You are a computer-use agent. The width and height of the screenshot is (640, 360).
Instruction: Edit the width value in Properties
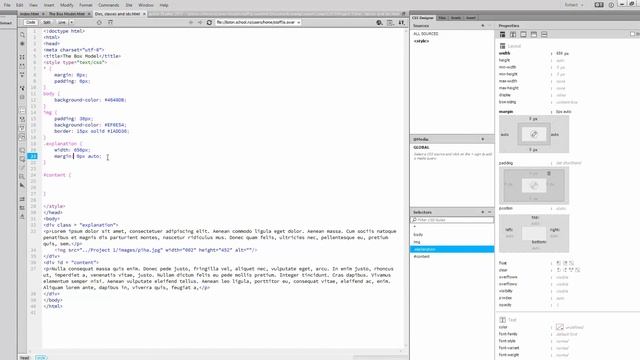(562, 53)
